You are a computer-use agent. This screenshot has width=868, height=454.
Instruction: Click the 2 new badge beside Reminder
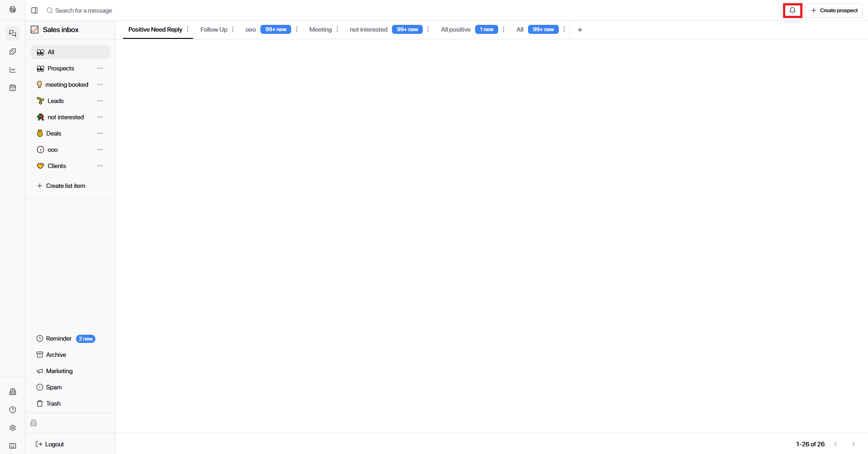point(85,339)
